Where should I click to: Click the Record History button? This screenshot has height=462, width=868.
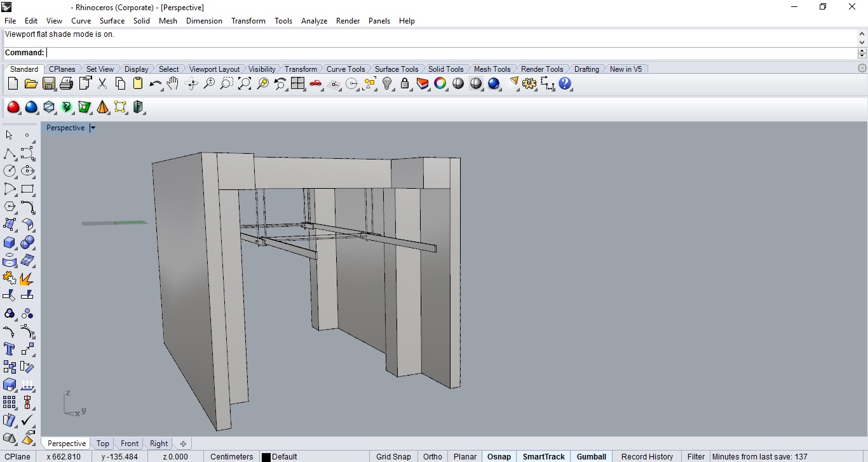tap(647, 456)
